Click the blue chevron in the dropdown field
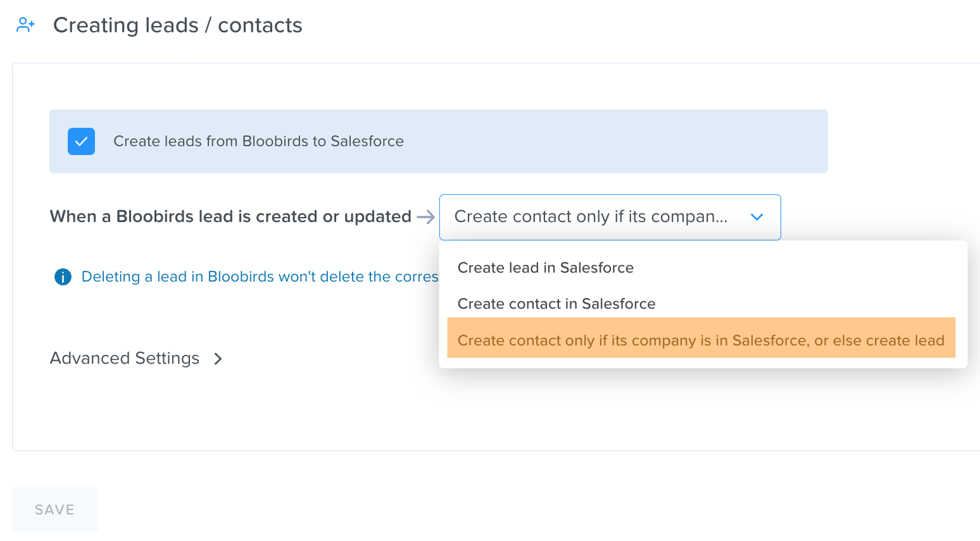The width and height of the screenshot is (980, 541). pyautogui.click(x=757, y=217)
